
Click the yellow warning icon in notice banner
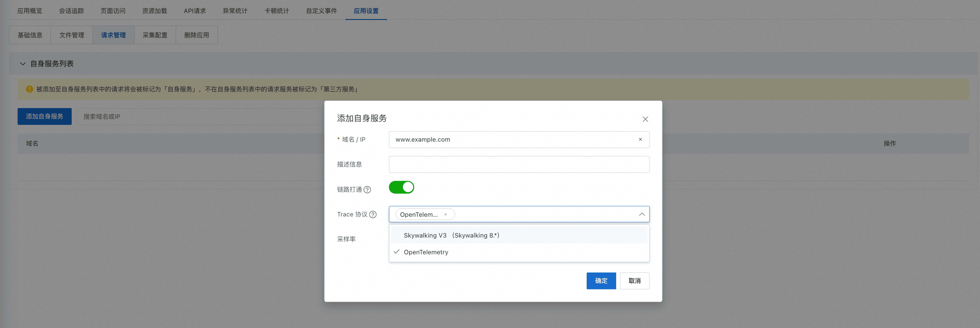click(29, 89)
